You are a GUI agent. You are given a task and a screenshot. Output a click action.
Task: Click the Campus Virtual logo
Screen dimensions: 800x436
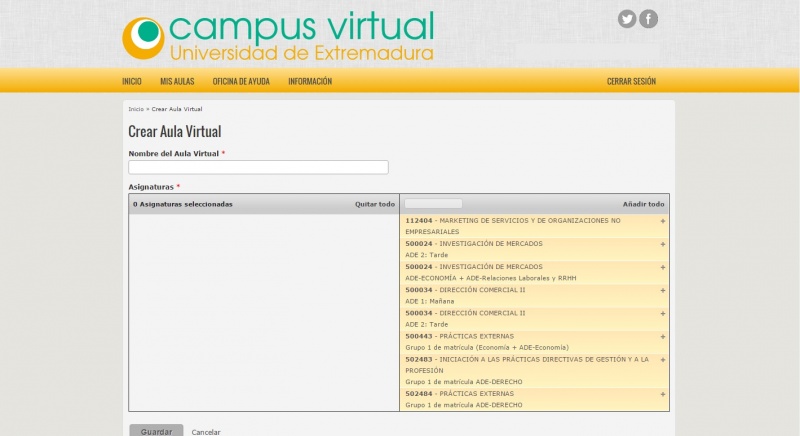coord(278,37)
